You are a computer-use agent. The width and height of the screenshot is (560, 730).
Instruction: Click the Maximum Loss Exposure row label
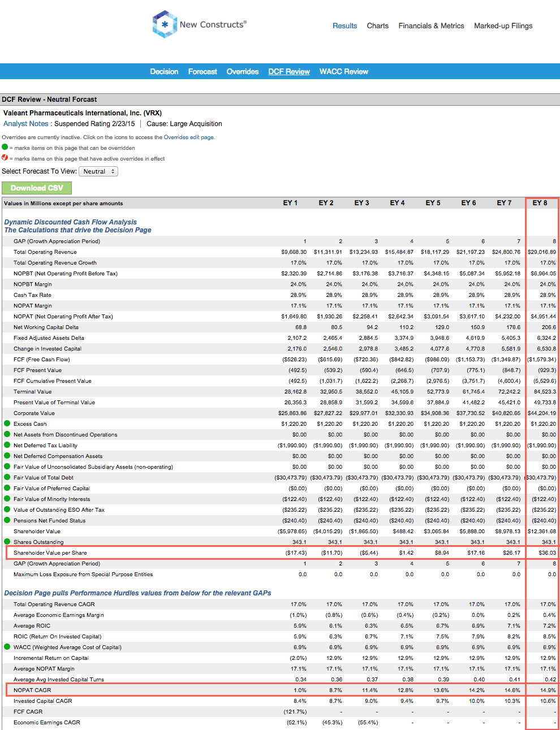click(83, 575)
